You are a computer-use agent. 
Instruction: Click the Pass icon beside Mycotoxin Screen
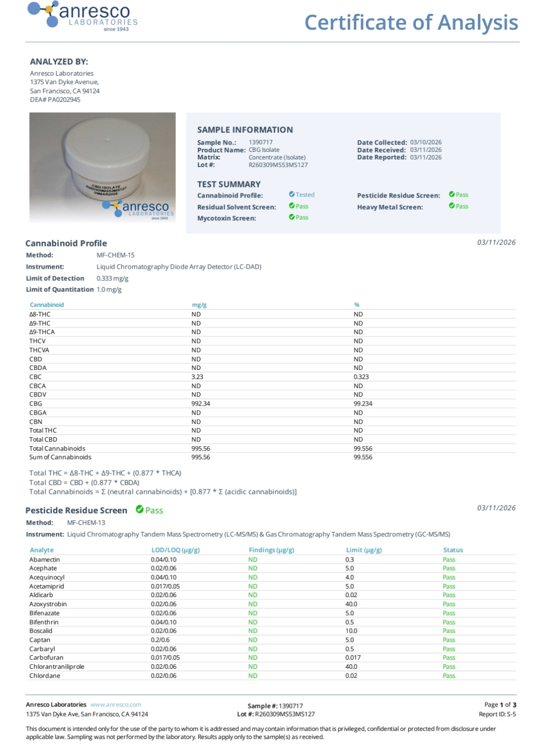(x=292, y=217)
